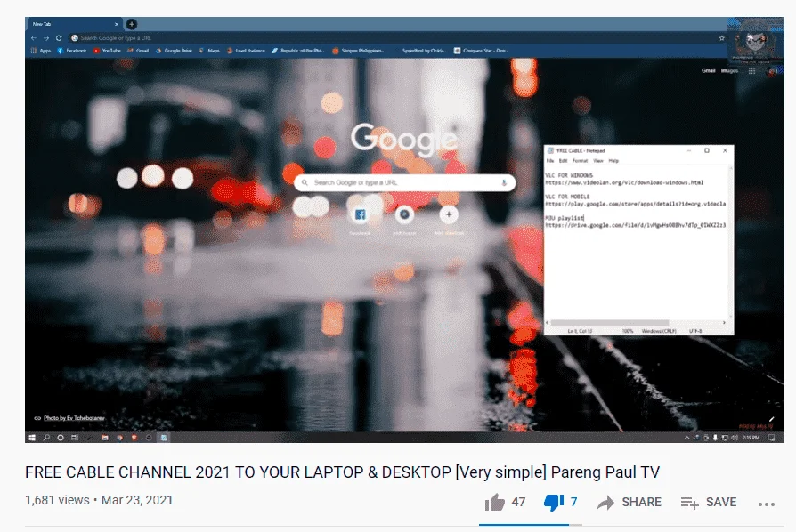
Task: Open the 'Photo by Ev Tchebotarev' credit link
Action: click(74, 418)
